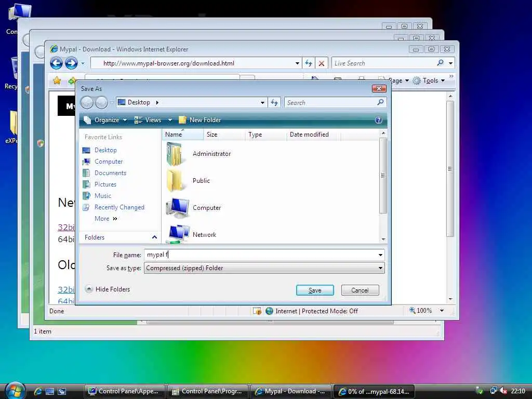
Task: Click Show Desktop quick launch icon
Action: pyautogui.click(x=49, y=391)
